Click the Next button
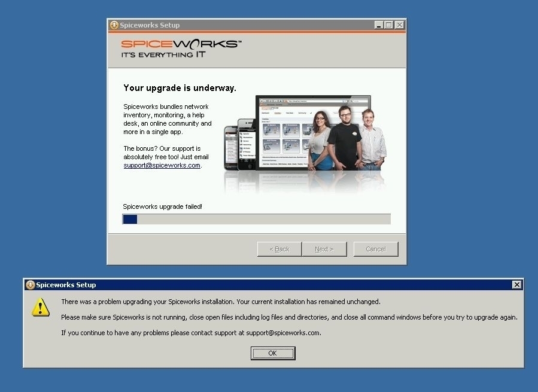The width and height of the screenshot is (538, 392). (324, 249)
